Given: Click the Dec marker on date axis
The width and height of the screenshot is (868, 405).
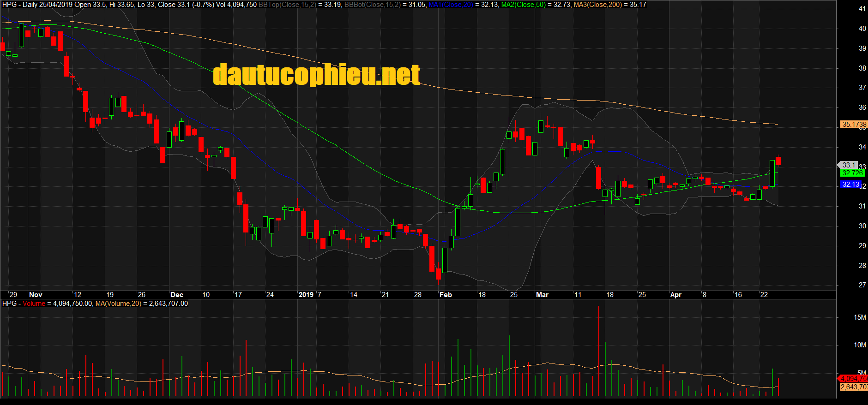Looking at the screenshot, I should click(176, 295).
